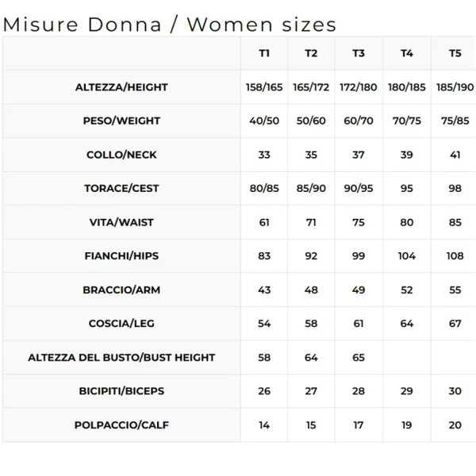Screen dimensions: 476x476
Task: Click the T4 column header
Action: tap(407, 53)
